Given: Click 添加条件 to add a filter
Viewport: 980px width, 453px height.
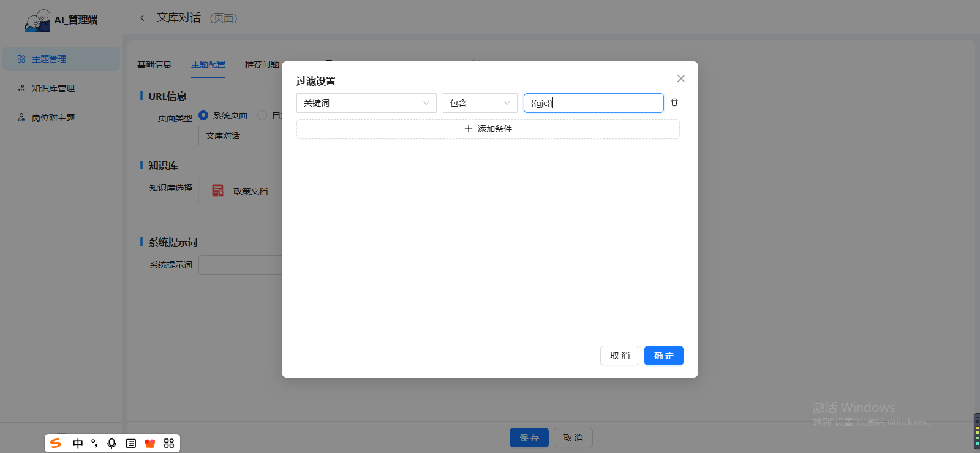Looking at the screenshot, I should tap(488, 129).
